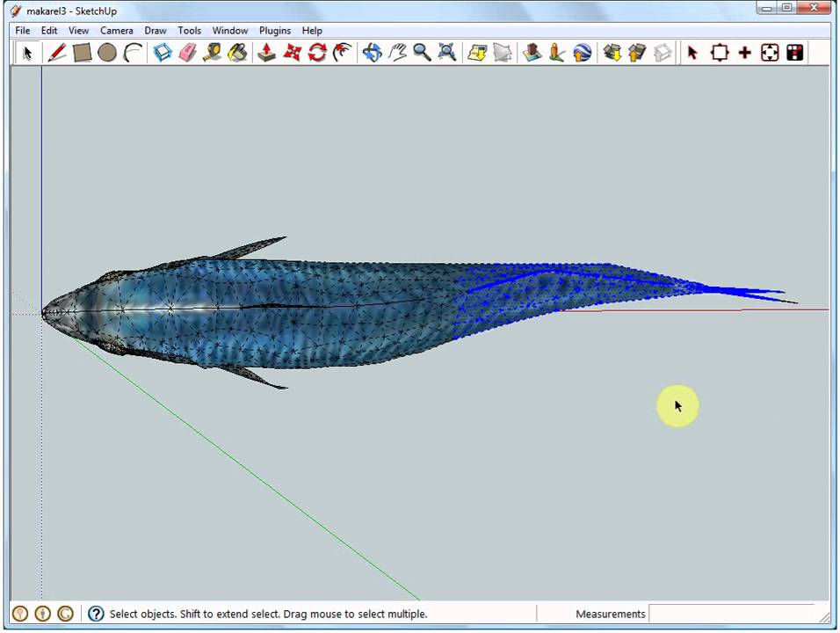Open the View menu
This screenshot has width=840, height=633.
point(79,31)
